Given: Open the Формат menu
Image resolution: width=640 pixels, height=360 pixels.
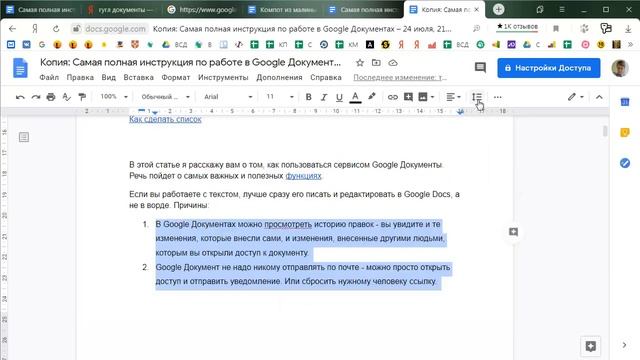Looking at the screenshot, I should (176, 77).
